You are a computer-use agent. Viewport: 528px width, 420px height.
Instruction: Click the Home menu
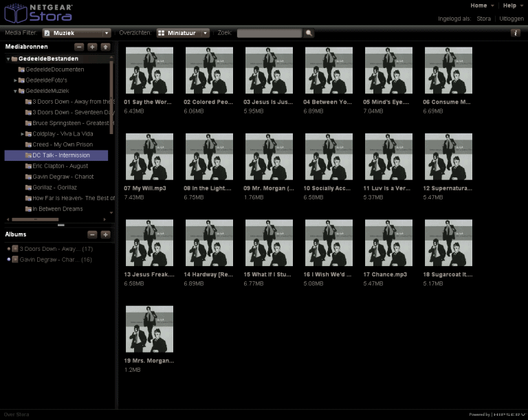coord(478,5)
